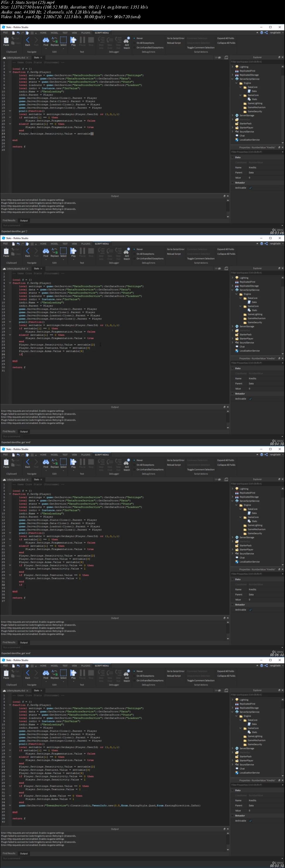Click the Find icon in the 00:04:30 frame

point(46,251)
